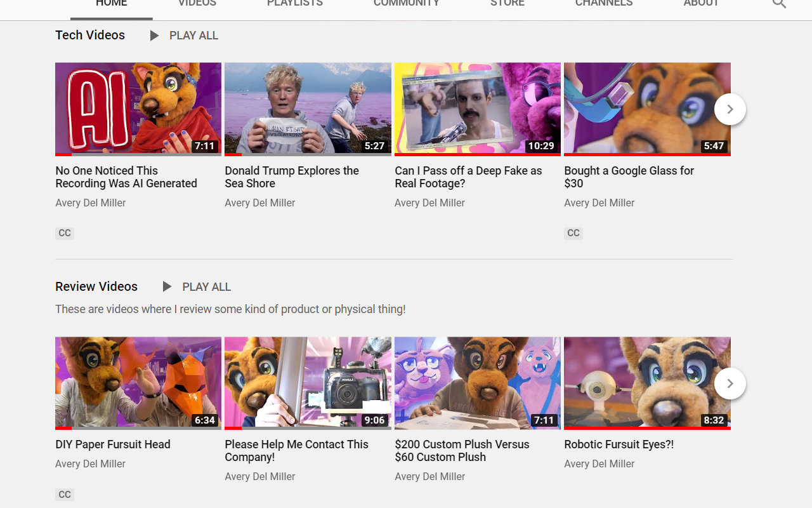Click the 7:11 duration badge on AI video
The height and width of the screenshot is (508, 812).
pyautogui.click(x=205, y=146)
